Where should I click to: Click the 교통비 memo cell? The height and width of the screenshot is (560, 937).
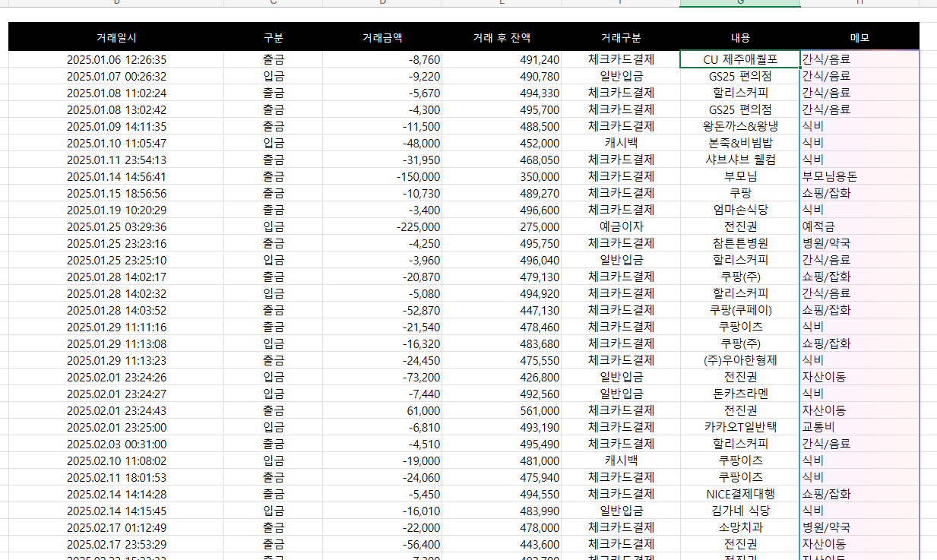[859, 427]
